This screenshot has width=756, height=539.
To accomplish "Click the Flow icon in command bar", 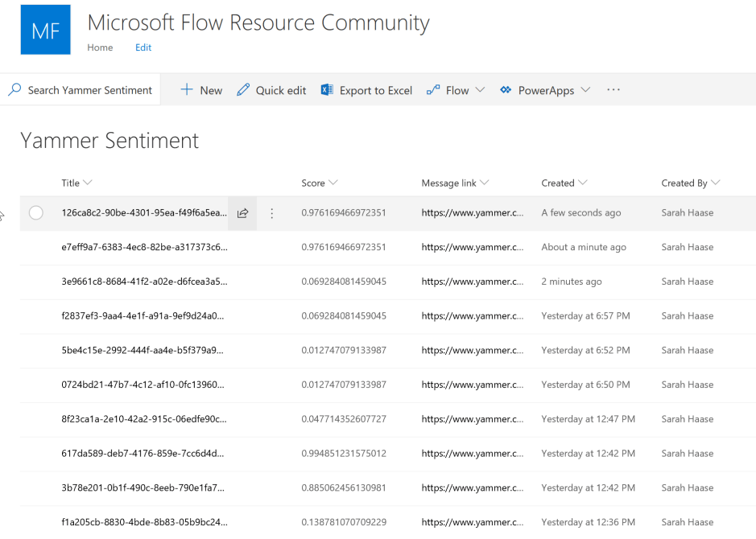I will [433, 90].
